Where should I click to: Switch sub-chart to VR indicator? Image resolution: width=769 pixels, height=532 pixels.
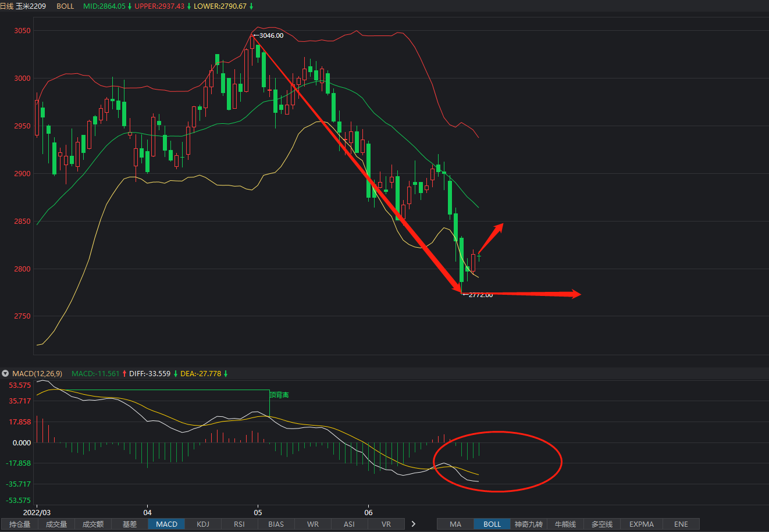click(386, 524)
